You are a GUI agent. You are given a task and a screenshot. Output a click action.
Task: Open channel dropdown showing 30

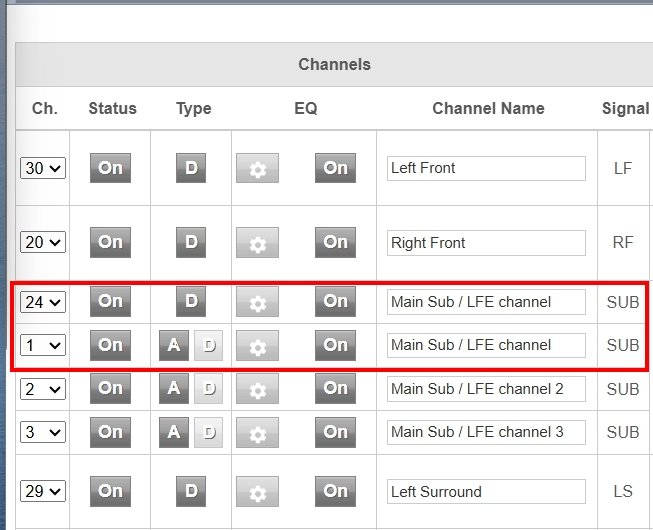point(43,168)
